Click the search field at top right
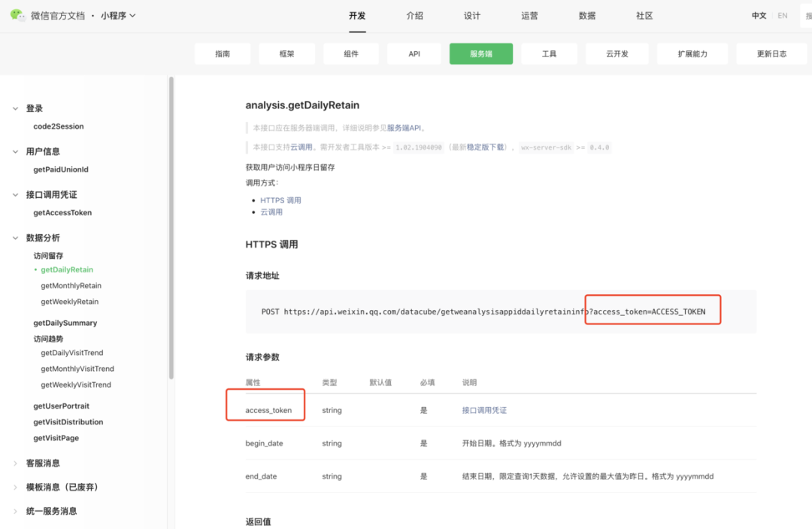Screen dimensions: 812x529 coord(806,16)
